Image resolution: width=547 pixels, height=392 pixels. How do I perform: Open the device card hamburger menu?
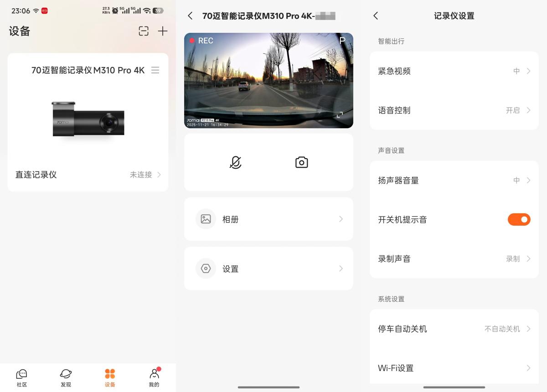pyautogui.click(x=155, y=70)
